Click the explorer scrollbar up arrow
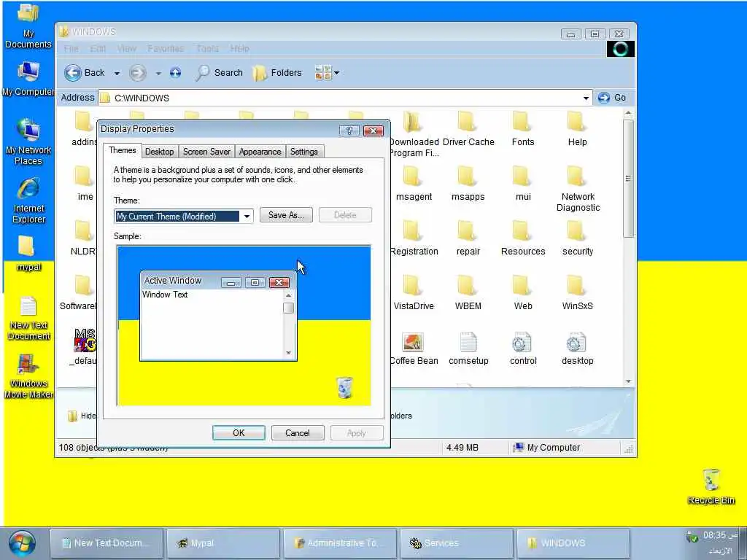This screenshot has height=560, width=747. [628, 113]
